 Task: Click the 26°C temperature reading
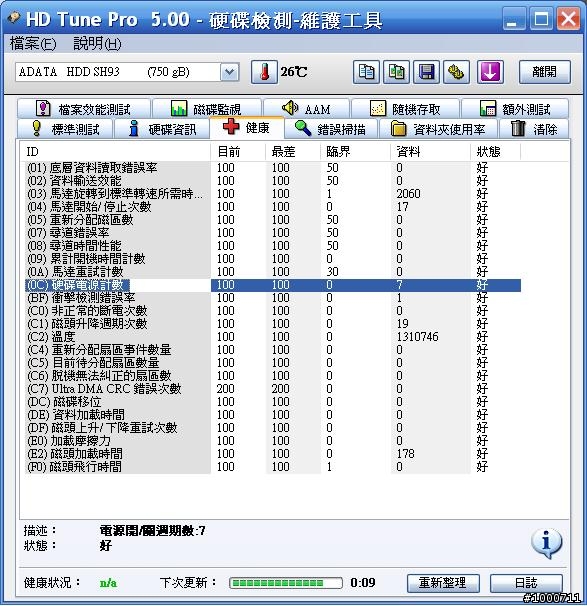tap(294, 72)
